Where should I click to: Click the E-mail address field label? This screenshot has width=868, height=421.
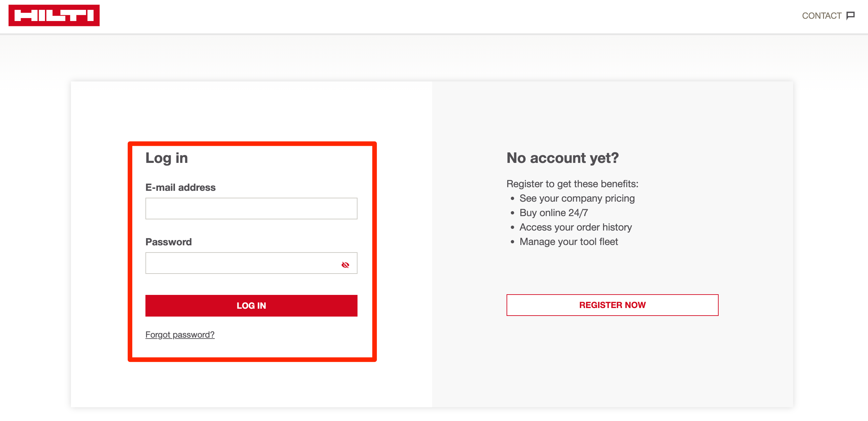click(180, 188)
